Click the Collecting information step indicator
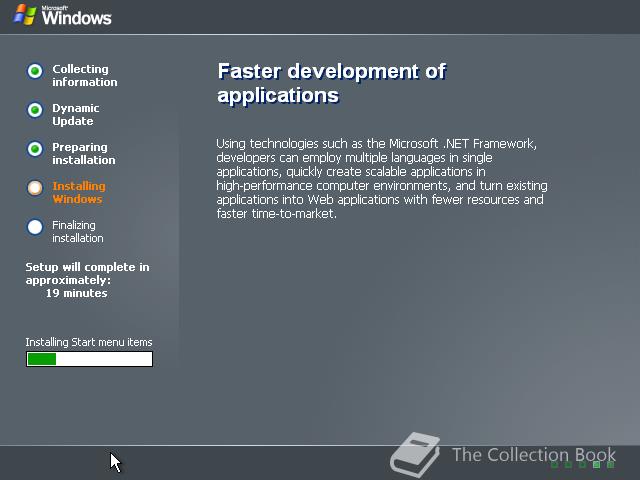Viewport: 640px width, 480px height. [x=35, y=71]
